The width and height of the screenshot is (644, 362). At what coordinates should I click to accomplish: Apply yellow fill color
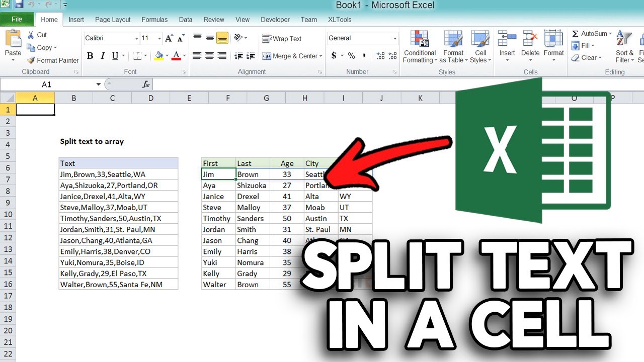(159, 56)
